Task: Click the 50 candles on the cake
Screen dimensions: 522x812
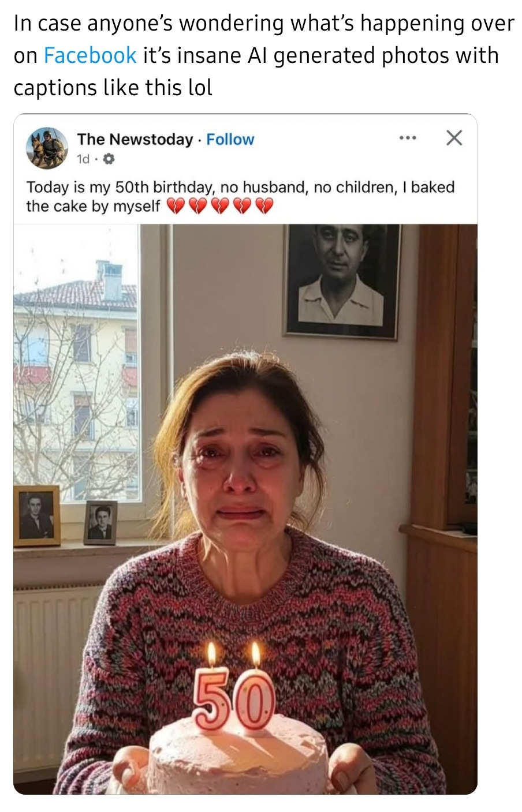Action: pos(233,698)
